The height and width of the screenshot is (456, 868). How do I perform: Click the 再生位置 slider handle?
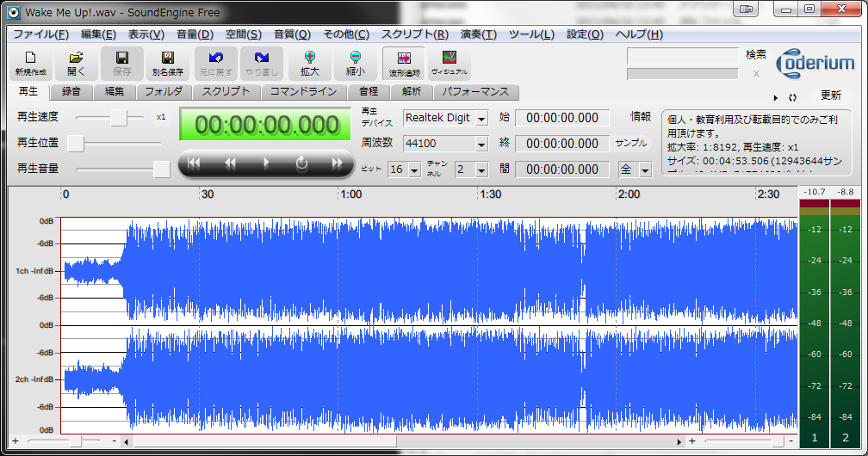pyautogui.click(x=75, y=144)
